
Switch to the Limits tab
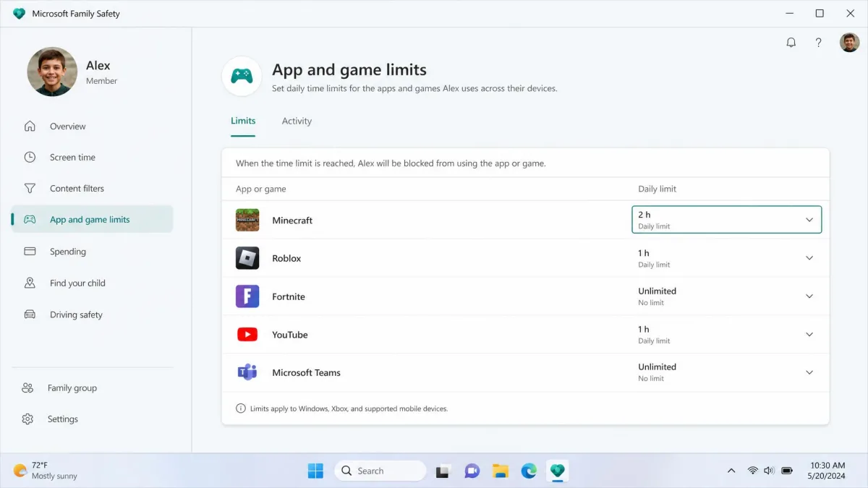coord(243,121)
